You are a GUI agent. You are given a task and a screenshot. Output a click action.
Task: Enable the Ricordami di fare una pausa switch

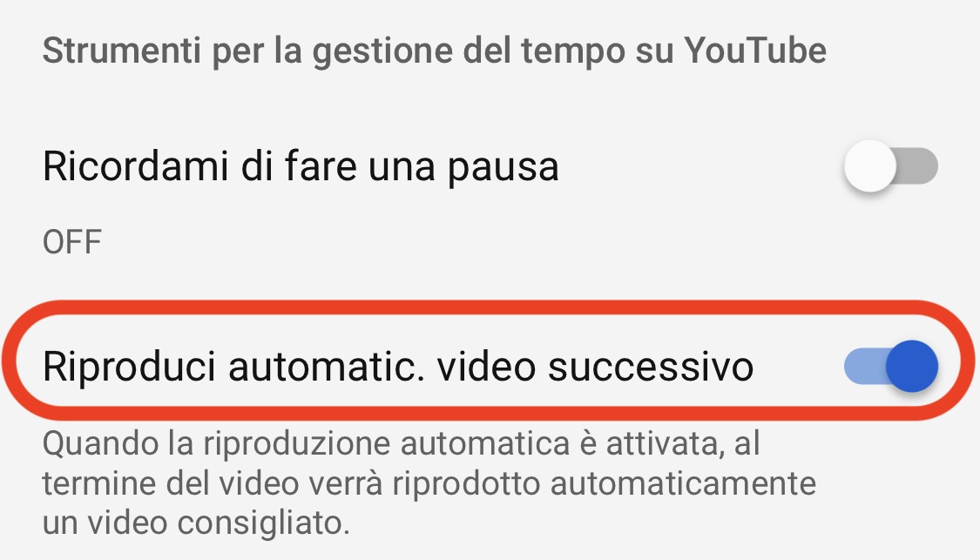[890, 166]
